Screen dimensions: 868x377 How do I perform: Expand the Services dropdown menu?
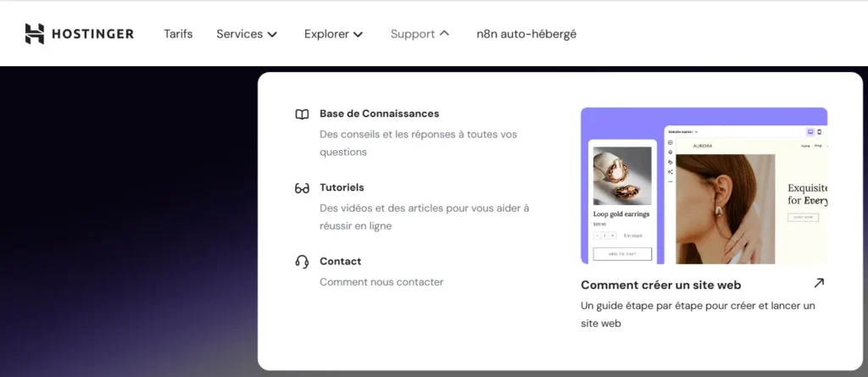tap(247, 34)
